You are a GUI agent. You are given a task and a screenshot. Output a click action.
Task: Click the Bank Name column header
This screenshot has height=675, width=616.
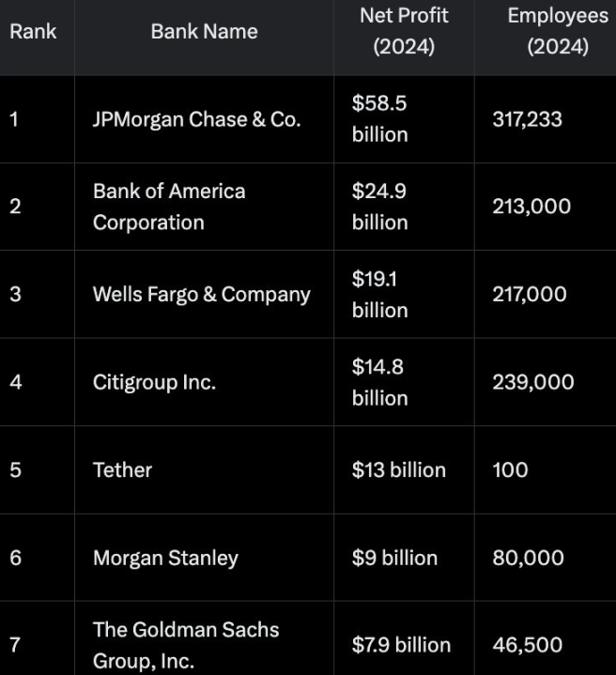[204, 32]
